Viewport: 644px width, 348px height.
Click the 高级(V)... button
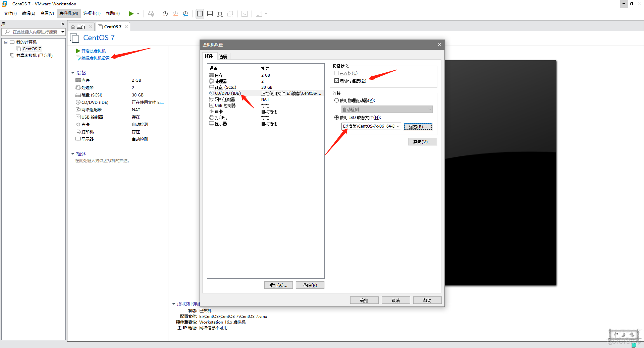(x=423, y=142)
